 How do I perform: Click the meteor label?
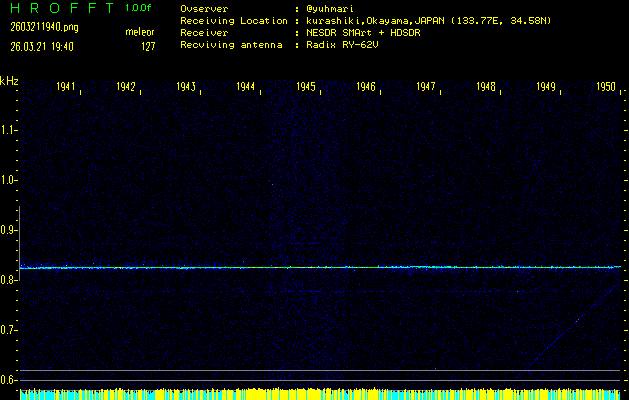[x=140, y=32]
